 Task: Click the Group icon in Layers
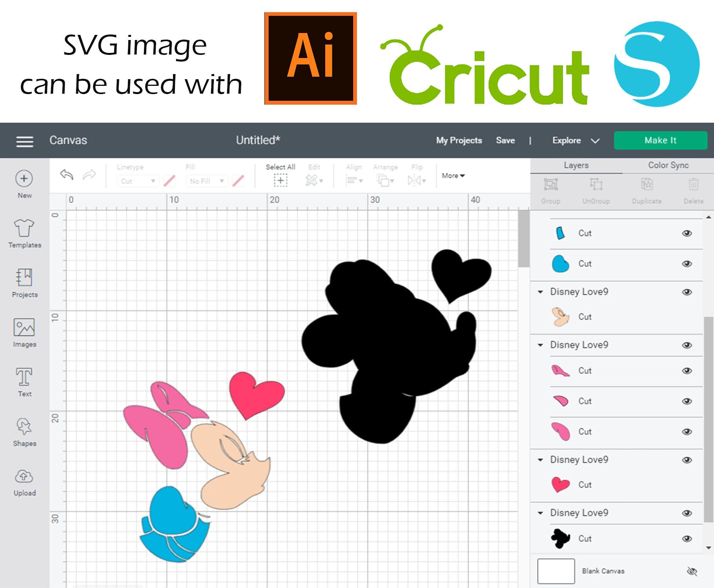tap(551, 184)
